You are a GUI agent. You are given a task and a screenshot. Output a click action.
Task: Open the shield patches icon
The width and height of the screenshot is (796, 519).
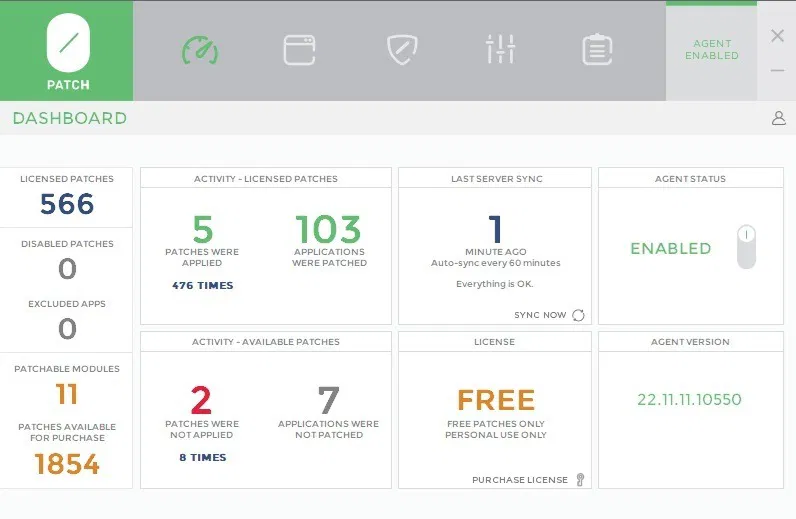click(x=401, y=50)
